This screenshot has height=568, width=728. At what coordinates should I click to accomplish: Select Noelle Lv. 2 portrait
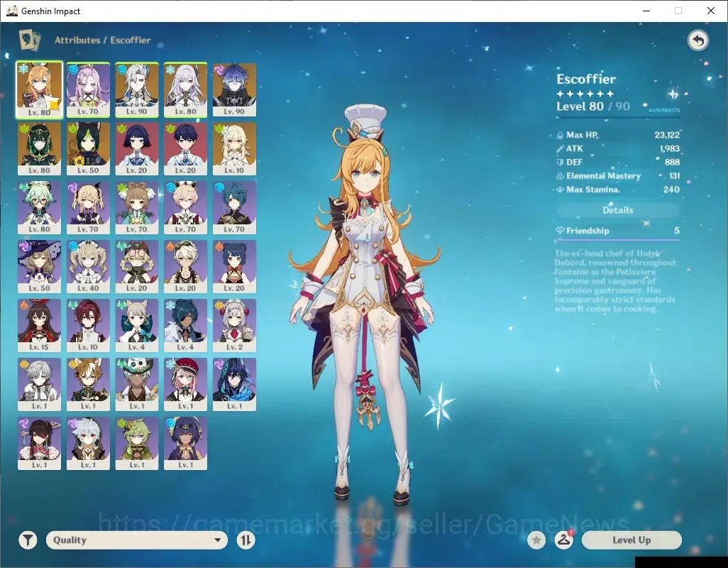pyautogui.click(x=234, y=326)
